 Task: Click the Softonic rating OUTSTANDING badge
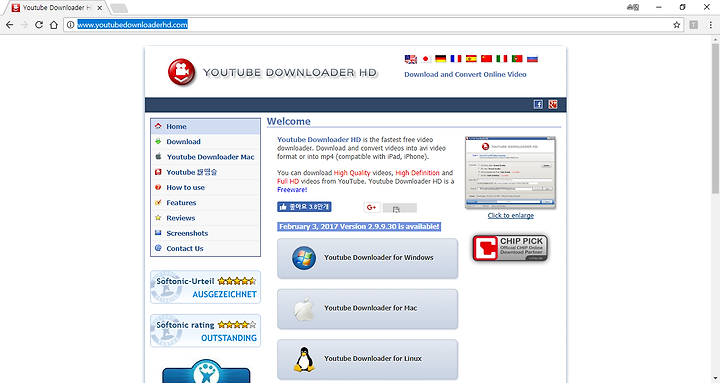point(205,331)
